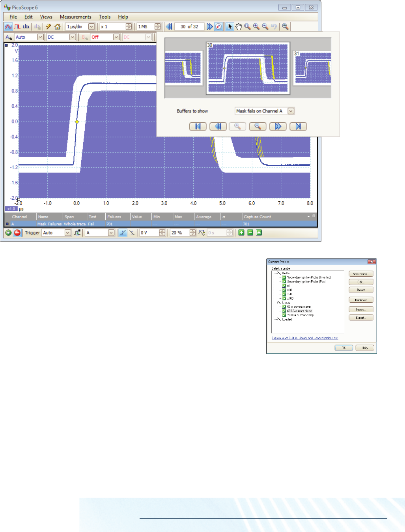
Task: Click the green ruler icon after minus
Action: [259, 233]
